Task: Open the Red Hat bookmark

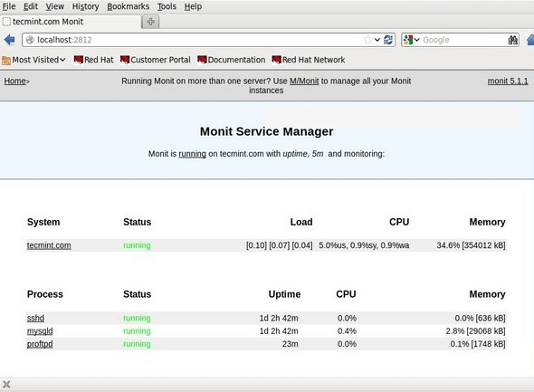Action: coord(93,60)
